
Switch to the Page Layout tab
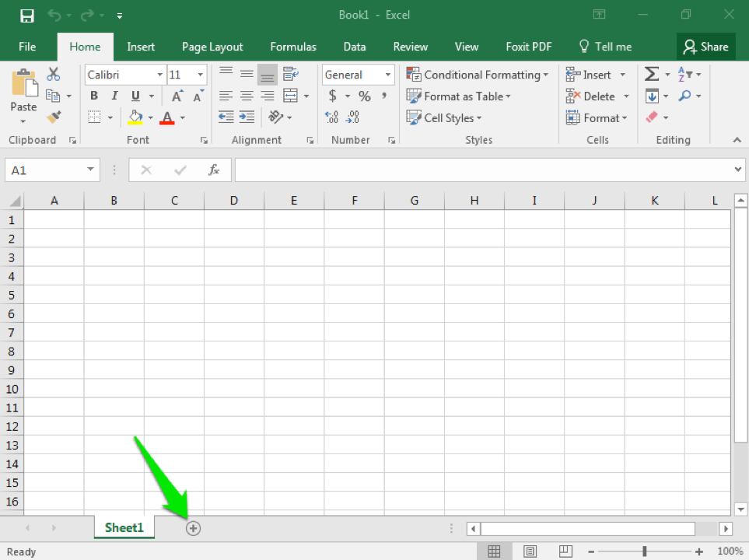[x=212, y=47]
